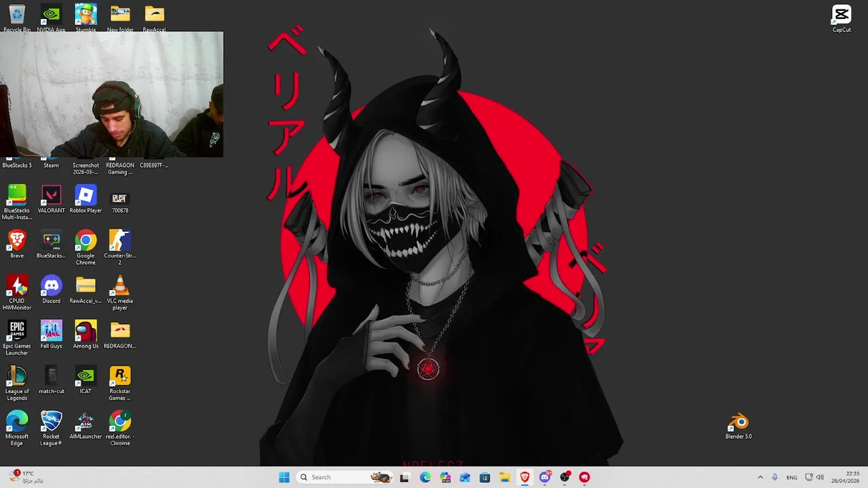Viewport: 868px width, 488px height.
Task: Select the Among Us desktop shortcut
Action: tap(85, 335)
